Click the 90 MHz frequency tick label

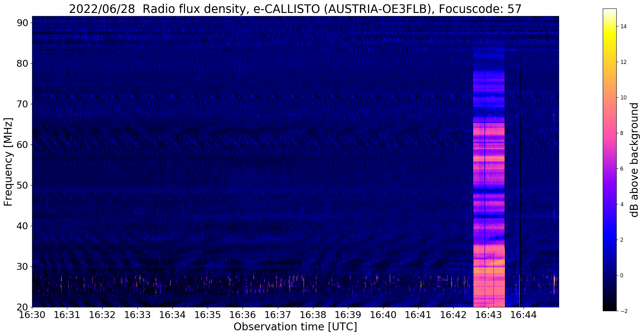[23, 23]
